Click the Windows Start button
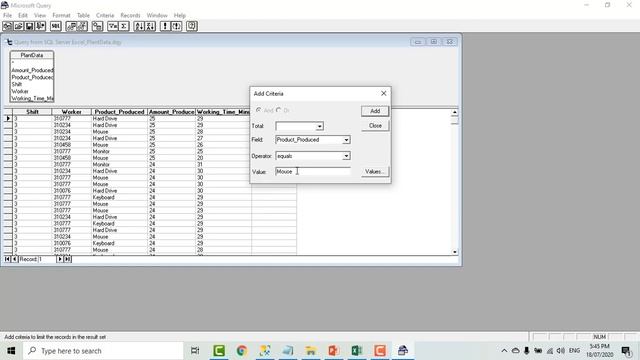 pos(11,351)
